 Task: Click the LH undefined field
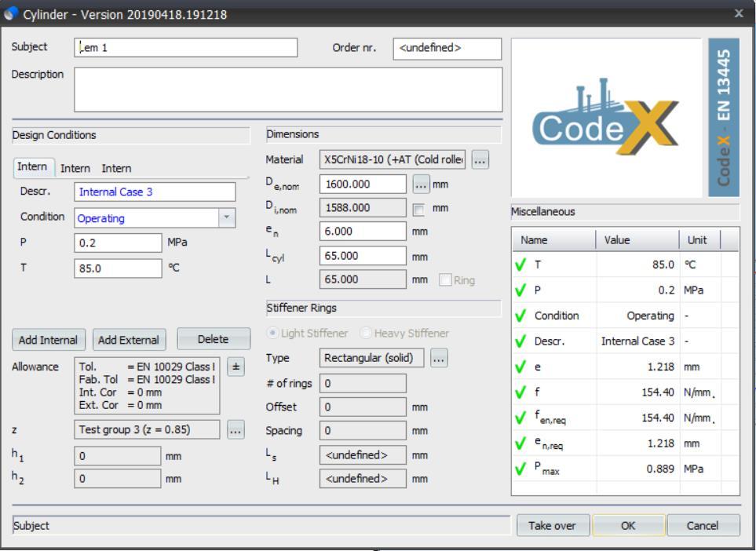tap(363, 479)
